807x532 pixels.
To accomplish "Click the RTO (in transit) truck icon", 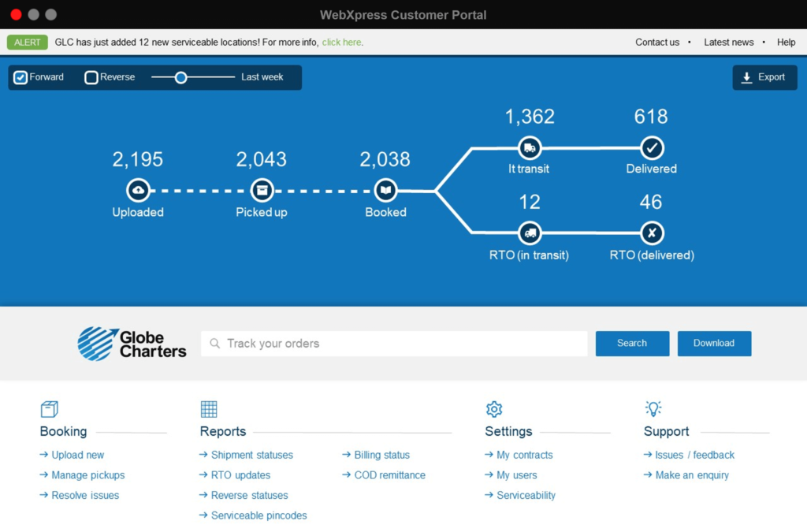I will [530, 233].
